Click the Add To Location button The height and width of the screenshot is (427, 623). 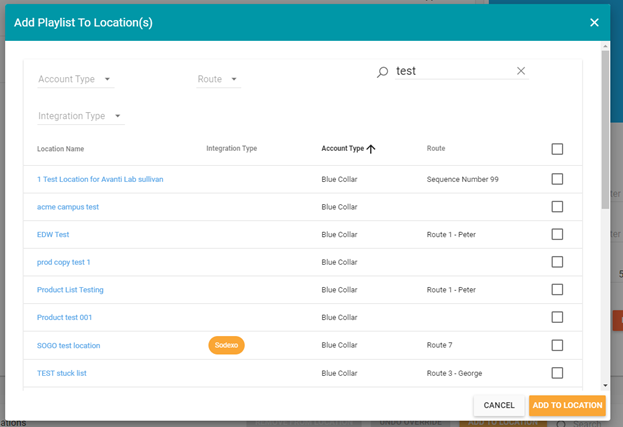pos(567,405)
